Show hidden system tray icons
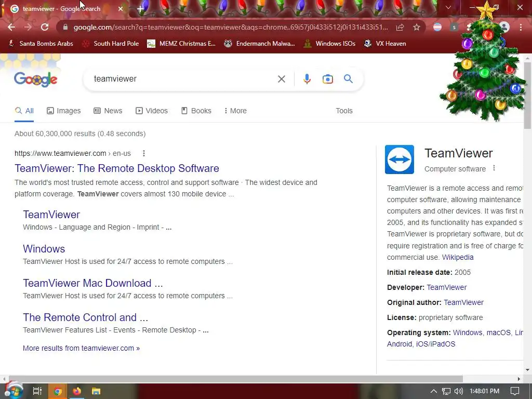532x399 pixels. (434, 391)
